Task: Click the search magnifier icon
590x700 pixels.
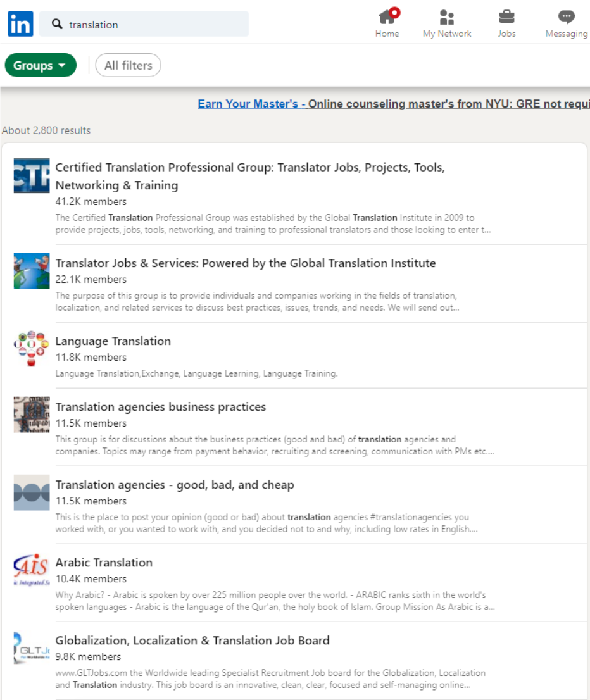Action: coord(57,25)
